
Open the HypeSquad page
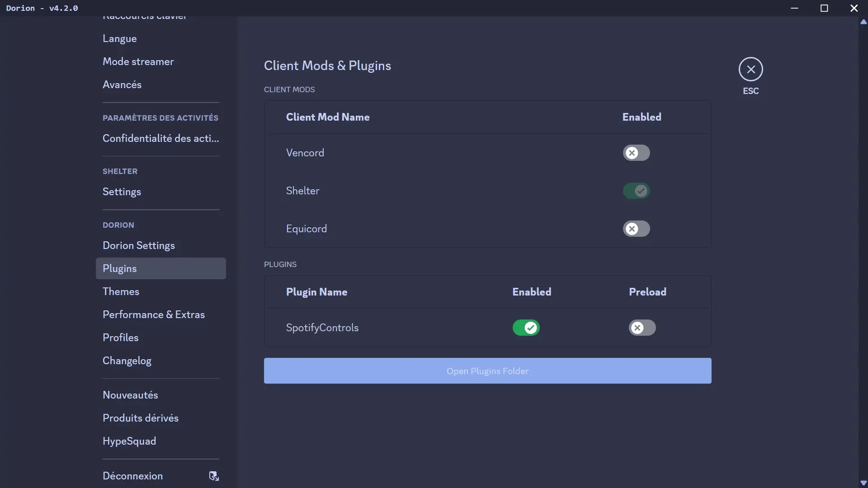pyautogui.click(x=160, y=441)
